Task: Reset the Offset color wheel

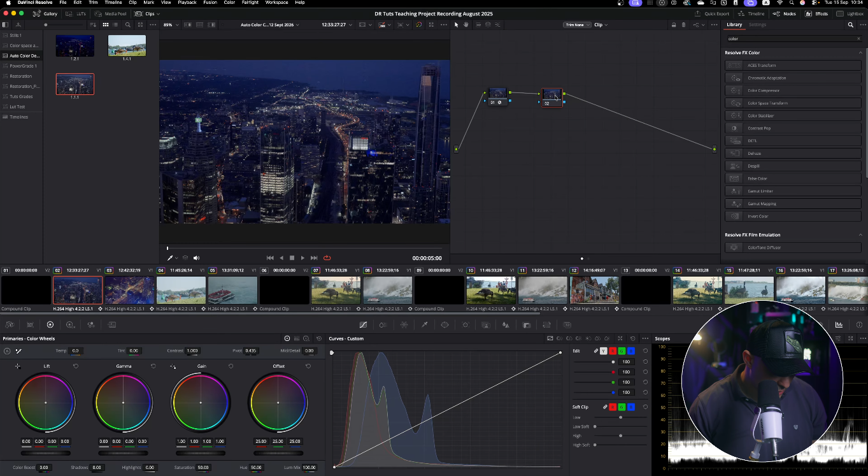Action: click(308, 366)
